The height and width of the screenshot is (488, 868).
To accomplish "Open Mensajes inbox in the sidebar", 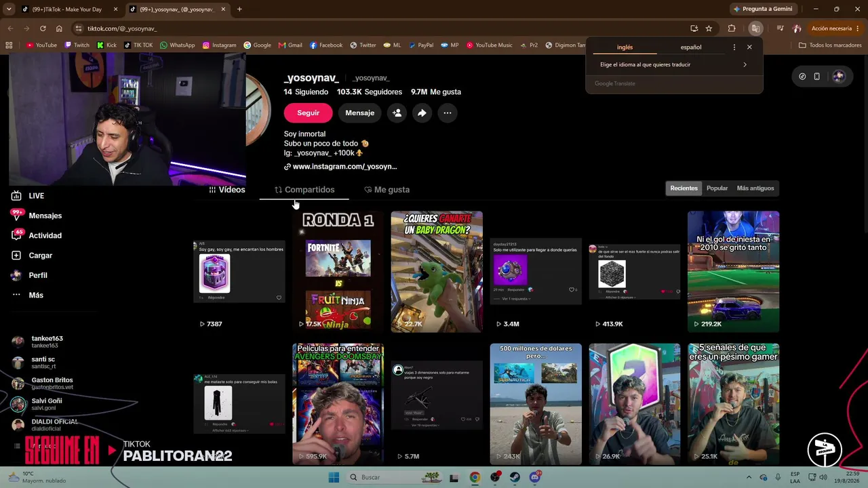I will tap(37, 216).
